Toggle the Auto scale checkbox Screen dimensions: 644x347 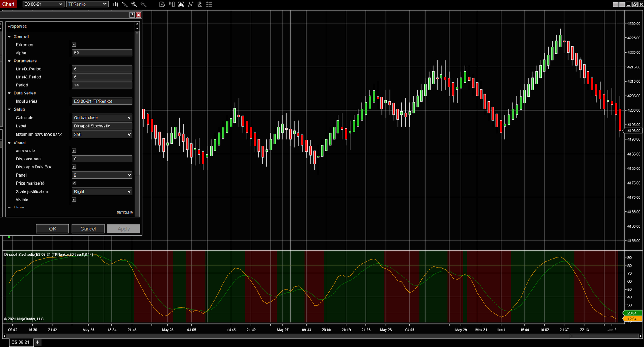click(x=74, y=151)
